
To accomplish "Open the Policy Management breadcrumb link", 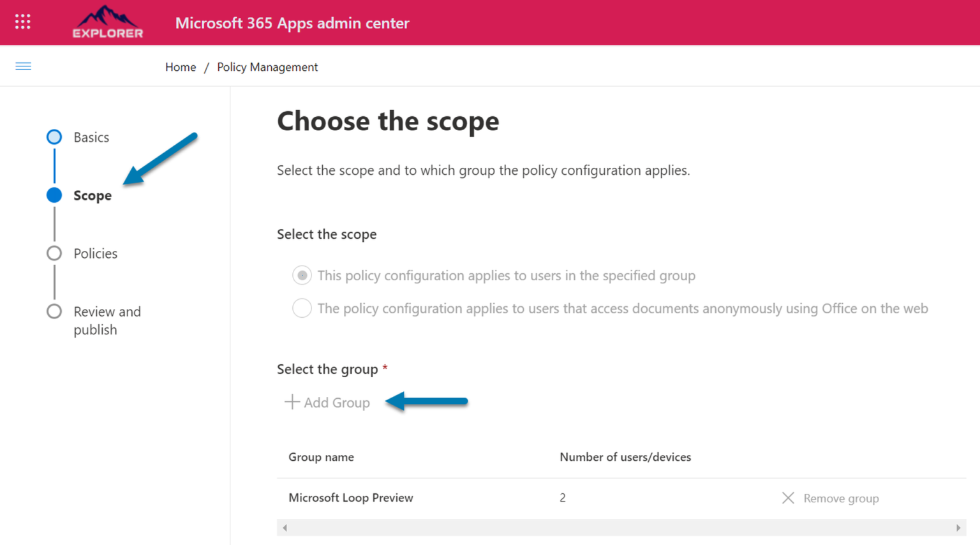I will 267,67.
